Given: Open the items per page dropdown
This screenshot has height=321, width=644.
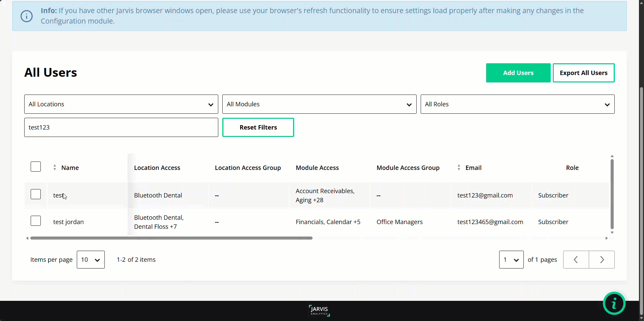Looking at the screenshot, I should [91, 259].
